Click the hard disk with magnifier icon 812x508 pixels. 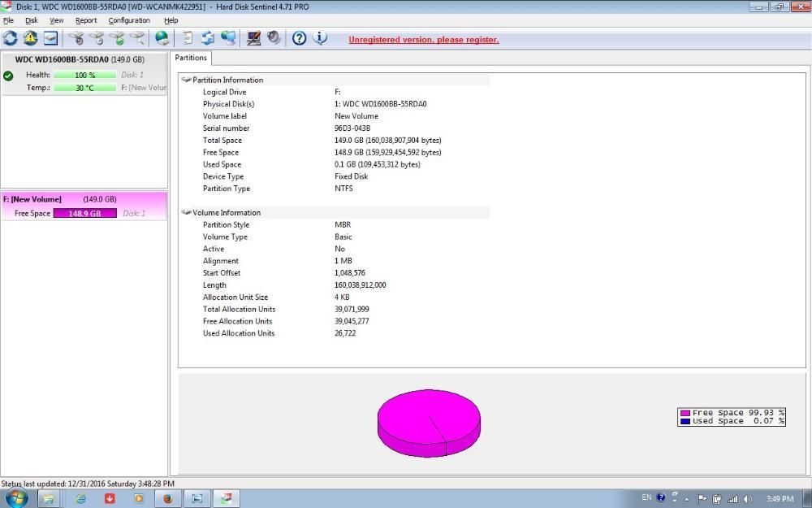[x=137, y=38]
